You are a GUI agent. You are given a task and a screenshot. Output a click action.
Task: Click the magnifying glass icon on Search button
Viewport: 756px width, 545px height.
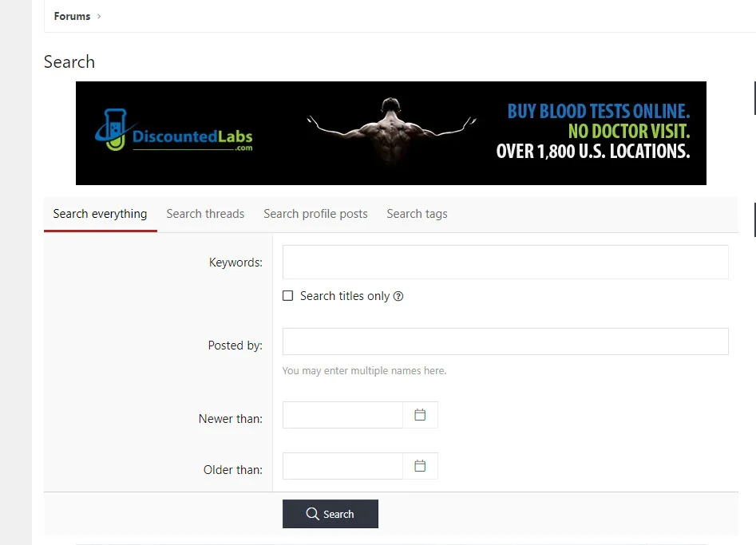click(313, 514)
